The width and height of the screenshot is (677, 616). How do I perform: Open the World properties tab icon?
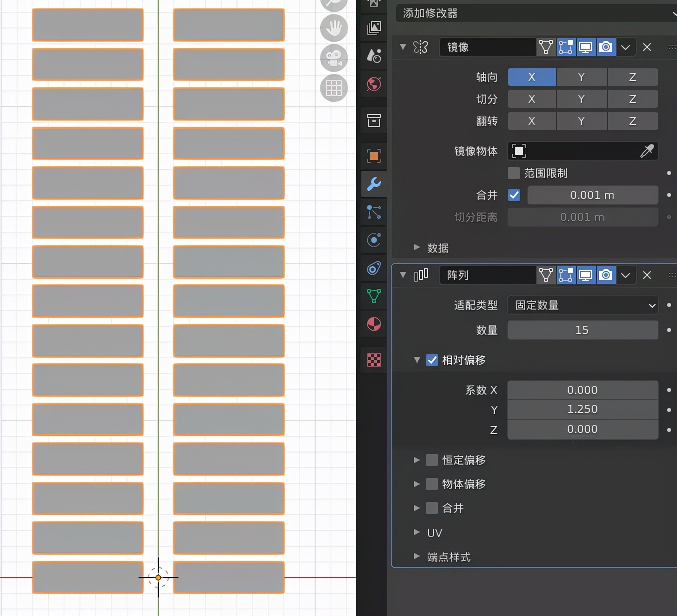[x=373, y=84]
